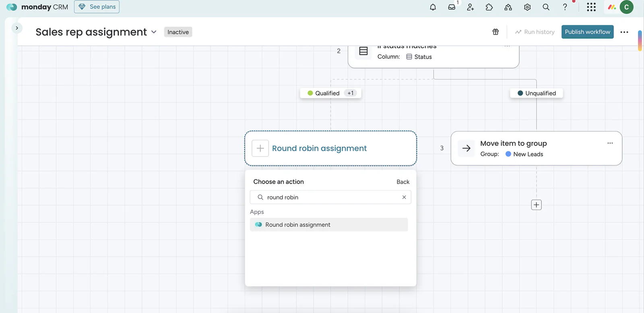644x313 pixels.
Task: Open the Sales rep assignment title dropdown
Action: (x=154, y=32)
